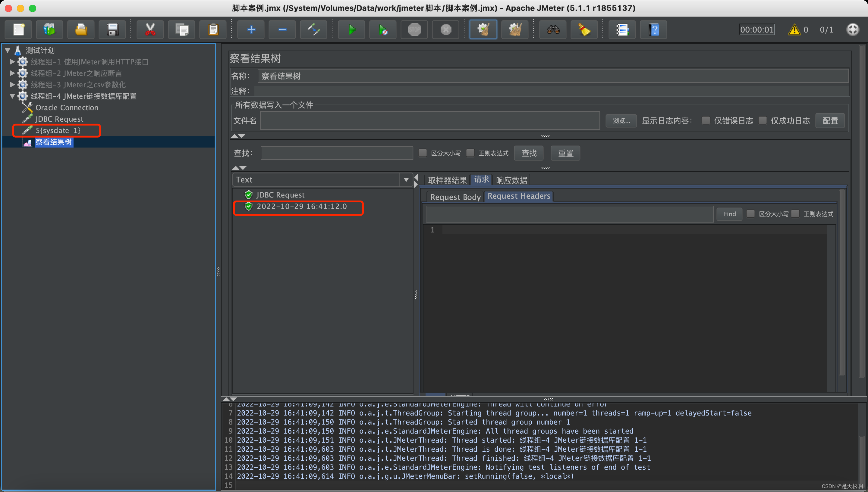868x492 pixels.
Task: Click the 名称 name input field
Action: tap(553, 76)
